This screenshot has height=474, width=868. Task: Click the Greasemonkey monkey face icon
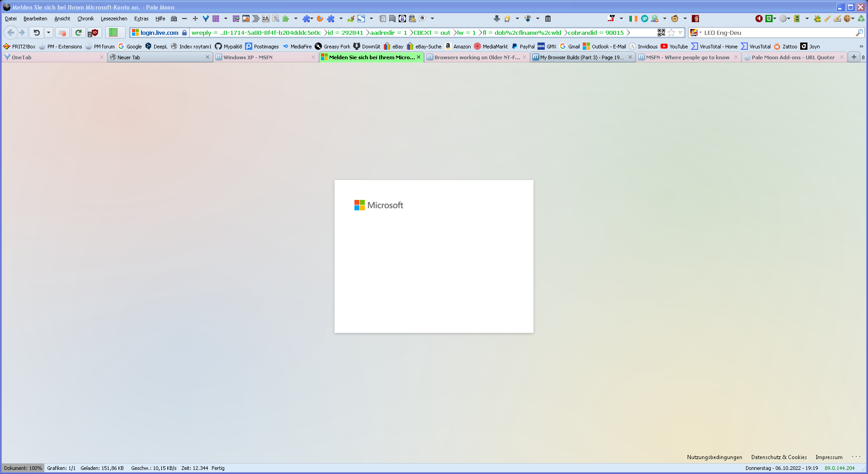click(675, 19)
